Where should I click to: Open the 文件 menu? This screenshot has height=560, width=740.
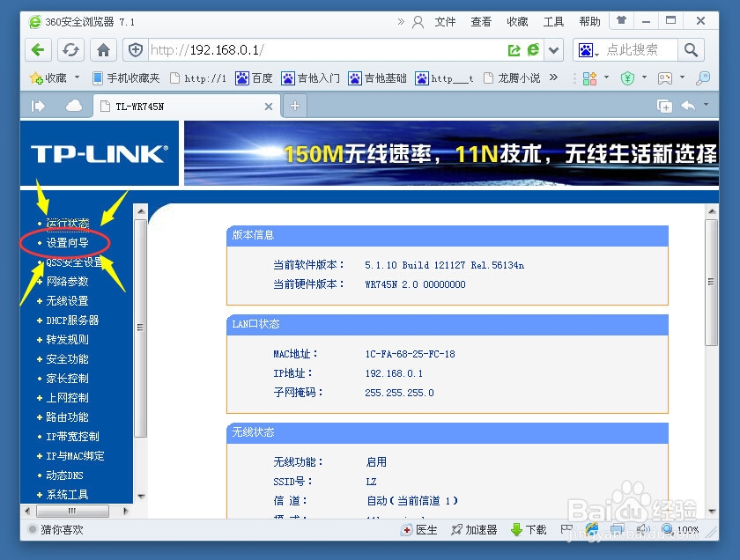(x=445, y=22)
